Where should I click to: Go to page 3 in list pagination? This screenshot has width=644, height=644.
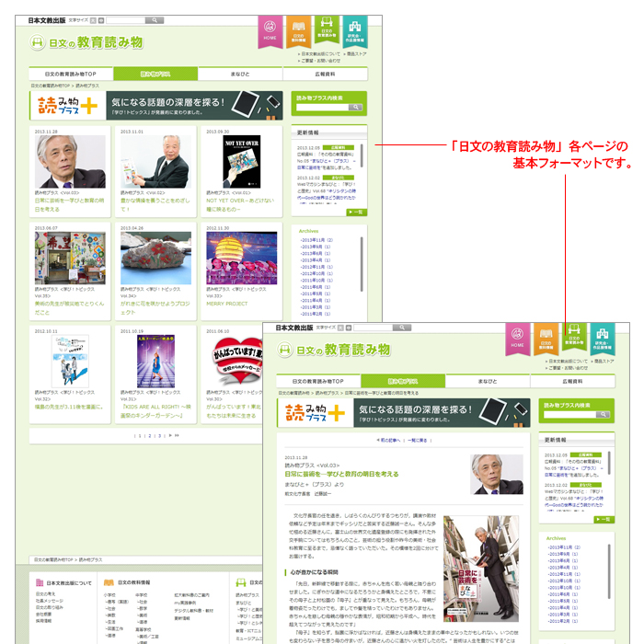coord(159,436)
